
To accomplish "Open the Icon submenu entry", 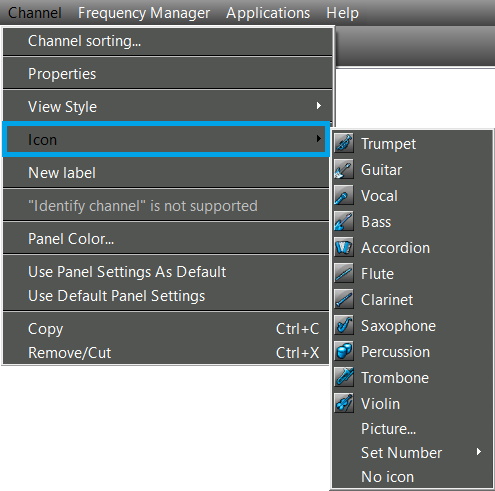I will tap(166, 139).
